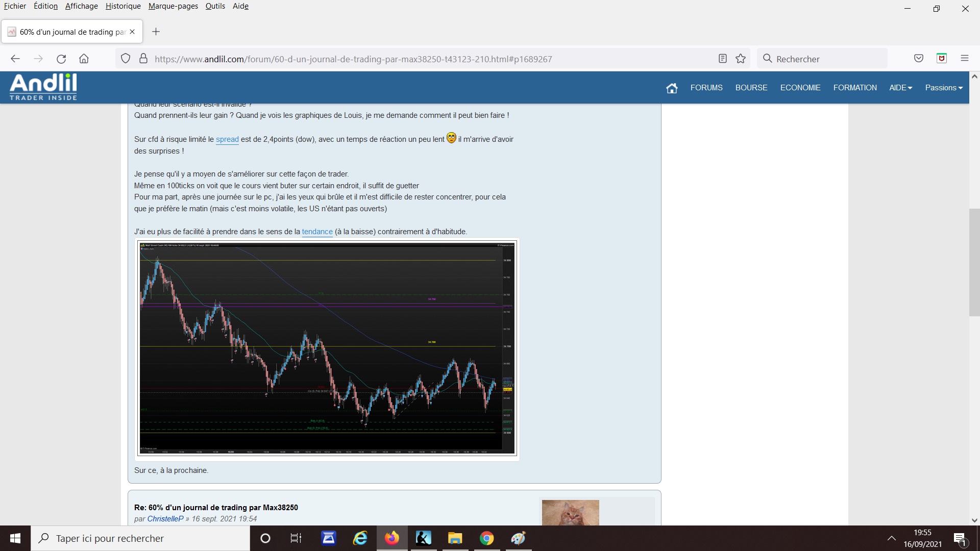Open ChristelleP's profile link
The height and width of the screenshot is (551, 980).
(x=165, y=519)
